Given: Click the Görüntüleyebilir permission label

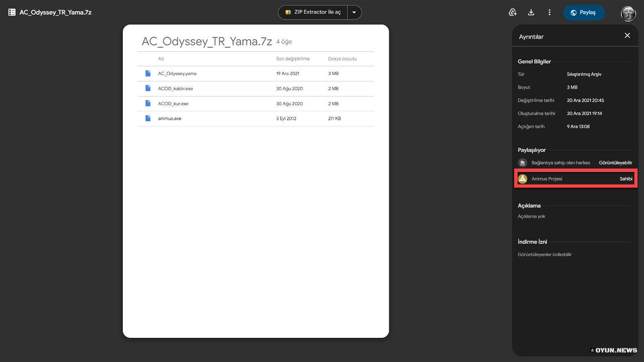Looking at the screenshot, I should tap(616, 163).
